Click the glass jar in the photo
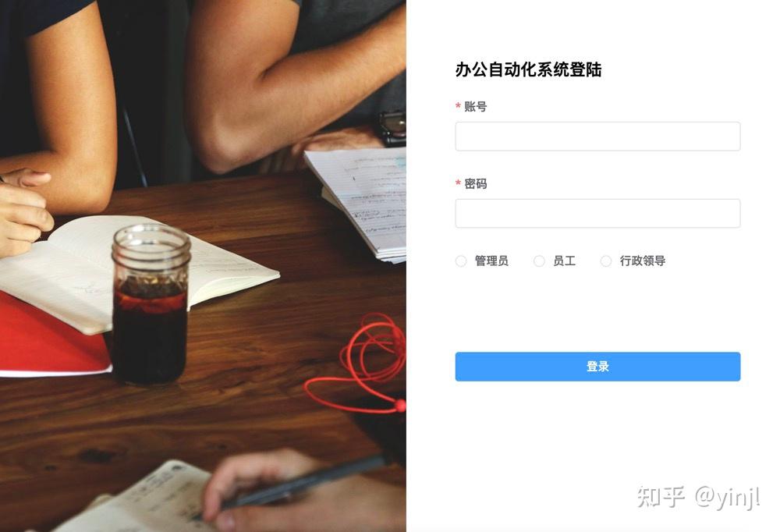Screen dimensions: 780x532 point(151,304)
